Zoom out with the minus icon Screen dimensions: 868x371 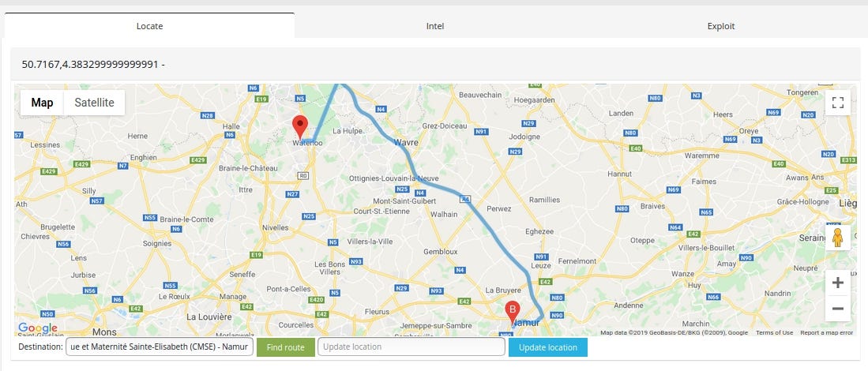pos(837,309)
